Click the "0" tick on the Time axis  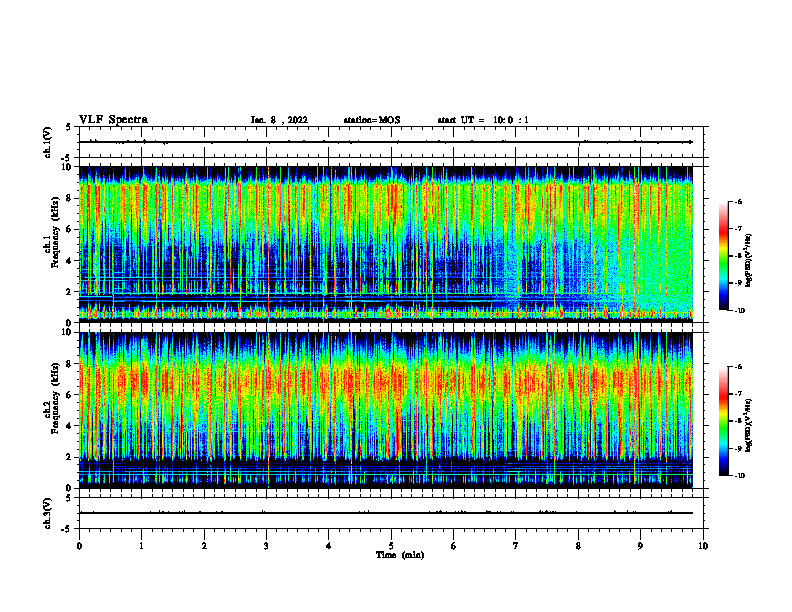click(79, 546)
